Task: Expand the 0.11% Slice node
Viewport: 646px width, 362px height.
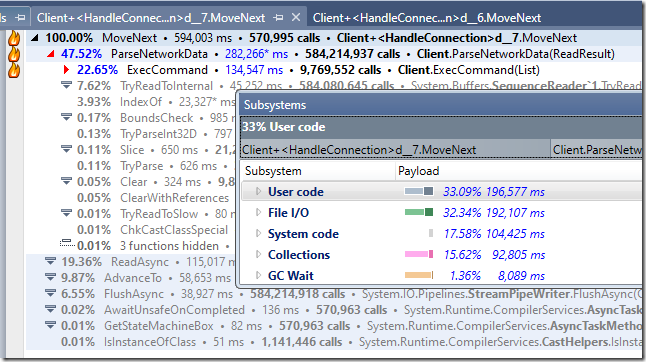Action: click(66, 149)
